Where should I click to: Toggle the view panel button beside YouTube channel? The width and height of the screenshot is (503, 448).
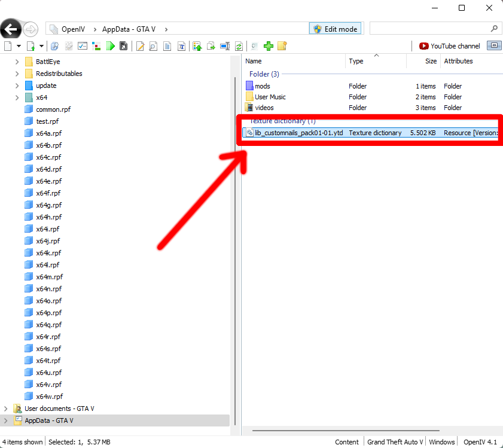(493, 45)
